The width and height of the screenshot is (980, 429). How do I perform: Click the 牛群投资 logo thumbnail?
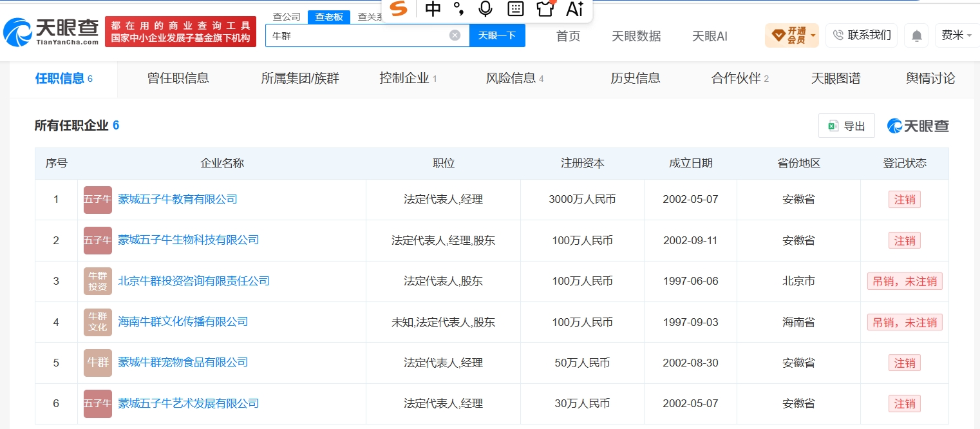[x=98, y=281]
